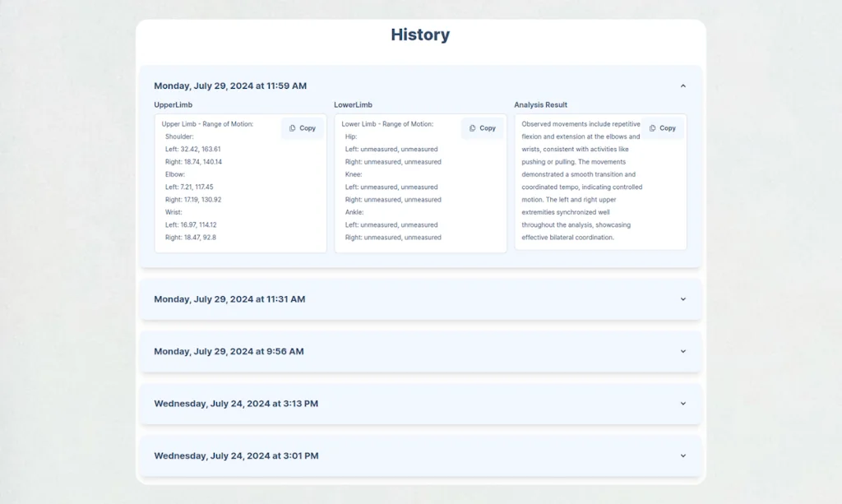
Task: Click the 'Monday, July 29, 2024 at 11:59 AM' title
Action: coord(230,86)
